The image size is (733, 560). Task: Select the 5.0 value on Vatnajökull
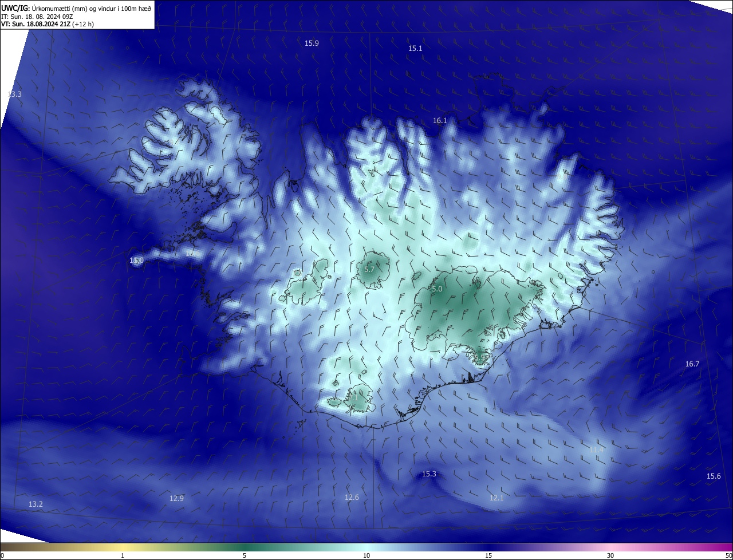pyautogui.click(x=437, y=289)
